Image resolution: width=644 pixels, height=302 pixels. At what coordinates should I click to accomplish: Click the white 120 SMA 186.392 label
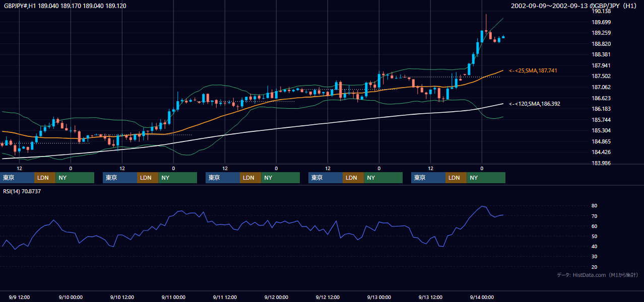(534, 104)
